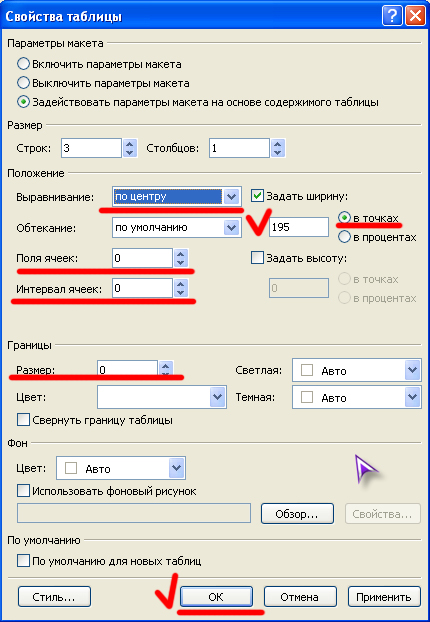
Task: Check Свернуть границу таблицы checkbox
Action: (x=23, y=420)
